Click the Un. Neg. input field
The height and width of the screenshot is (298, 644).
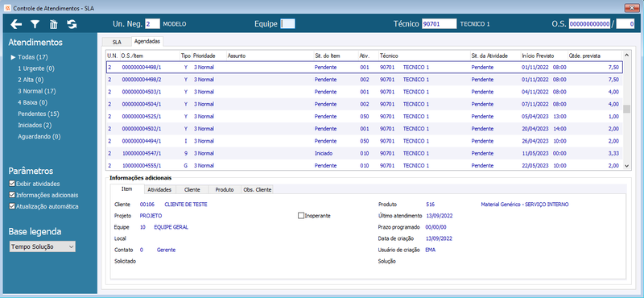click(152, 24)
